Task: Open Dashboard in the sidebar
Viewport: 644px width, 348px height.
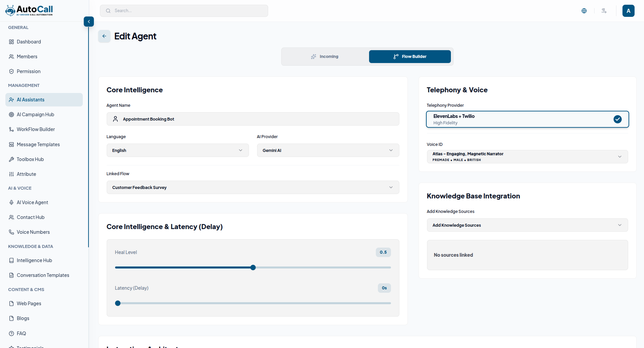Action: pos(44,42)
